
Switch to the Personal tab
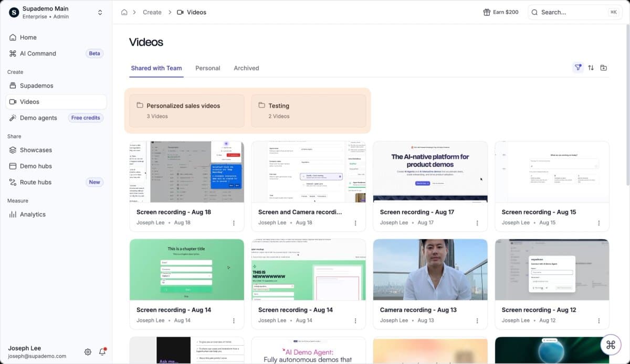[x=208, y=68]
